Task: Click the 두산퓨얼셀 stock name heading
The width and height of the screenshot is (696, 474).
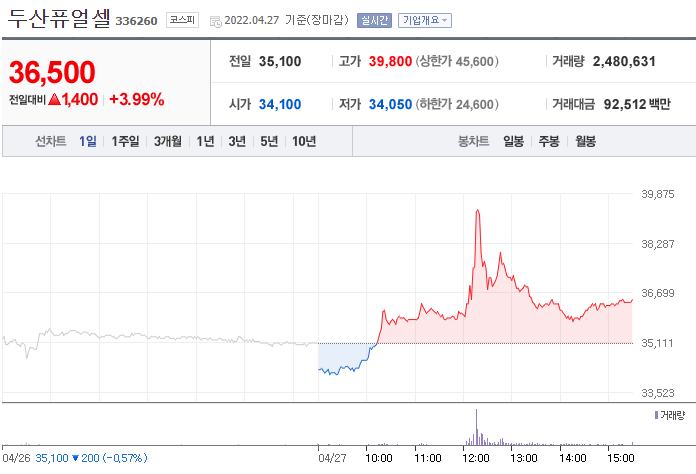Action: (59, 19)
